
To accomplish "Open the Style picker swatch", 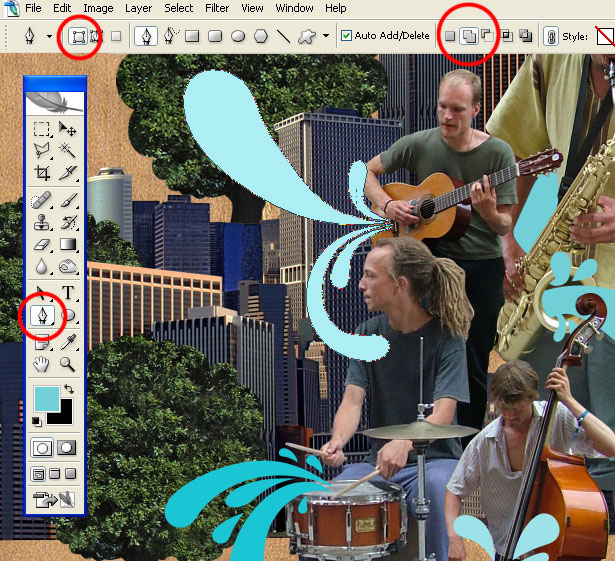I will (x=605, y=36).
